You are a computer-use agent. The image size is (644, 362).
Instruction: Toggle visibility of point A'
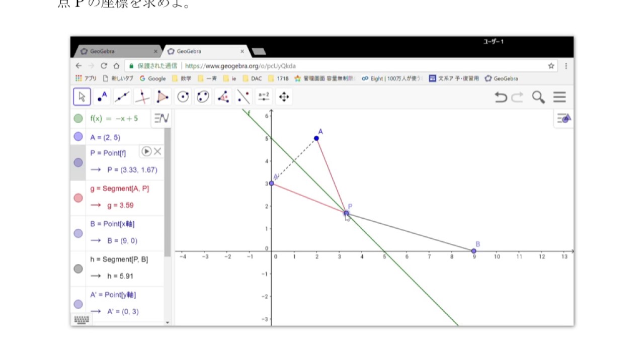pyautogui.click(x=78, y=304)
